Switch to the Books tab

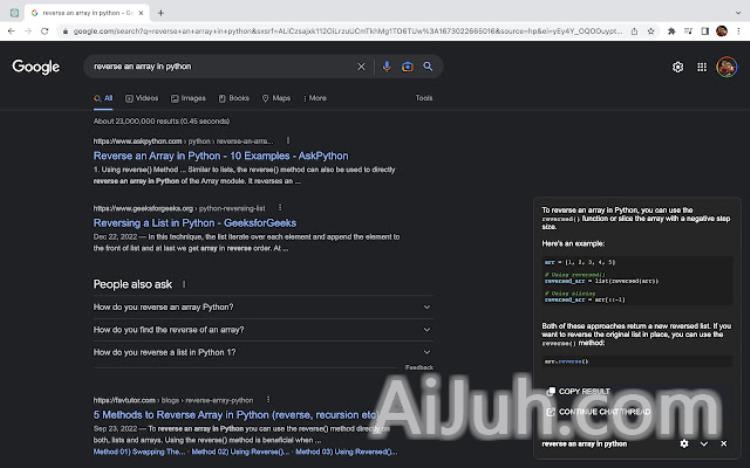click(x=234, y=98)
